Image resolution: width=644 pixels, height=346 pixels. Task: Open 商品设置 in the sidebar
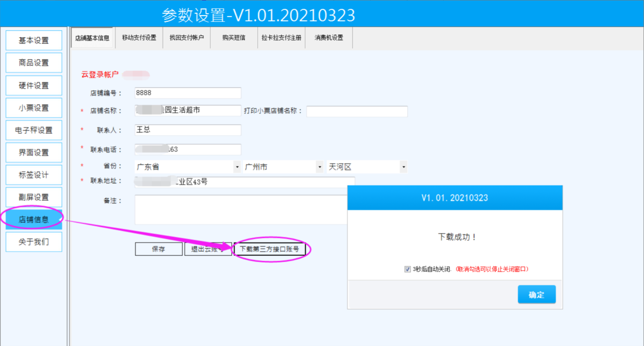pos(34,63)
